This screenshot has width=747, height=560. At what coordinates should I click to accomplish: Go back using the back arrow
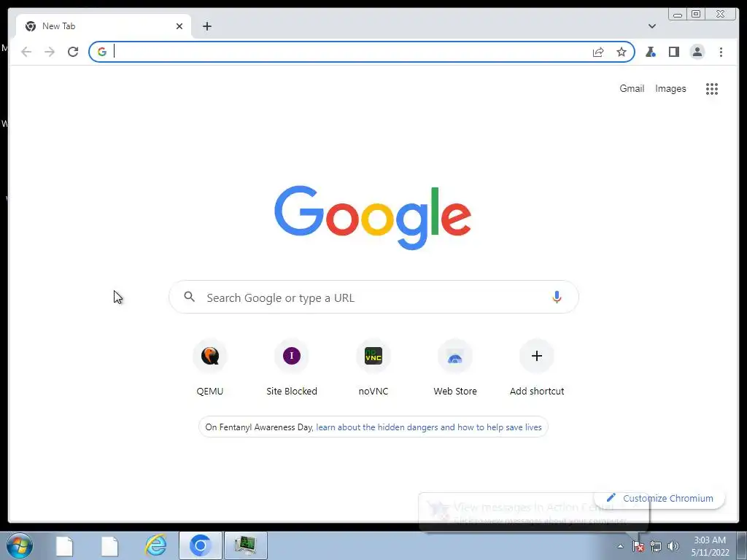[26, 52]
